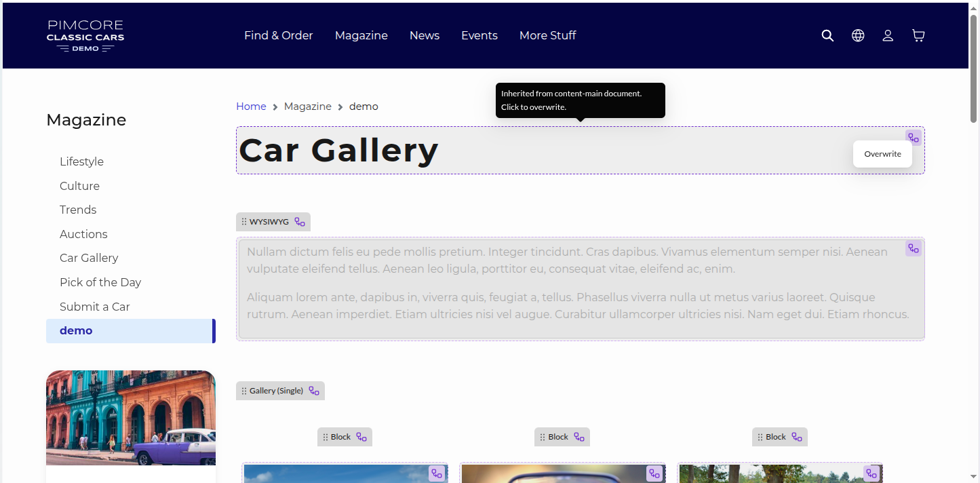Open Trends in sidebar
980x483 pixels.
(78, 210)
